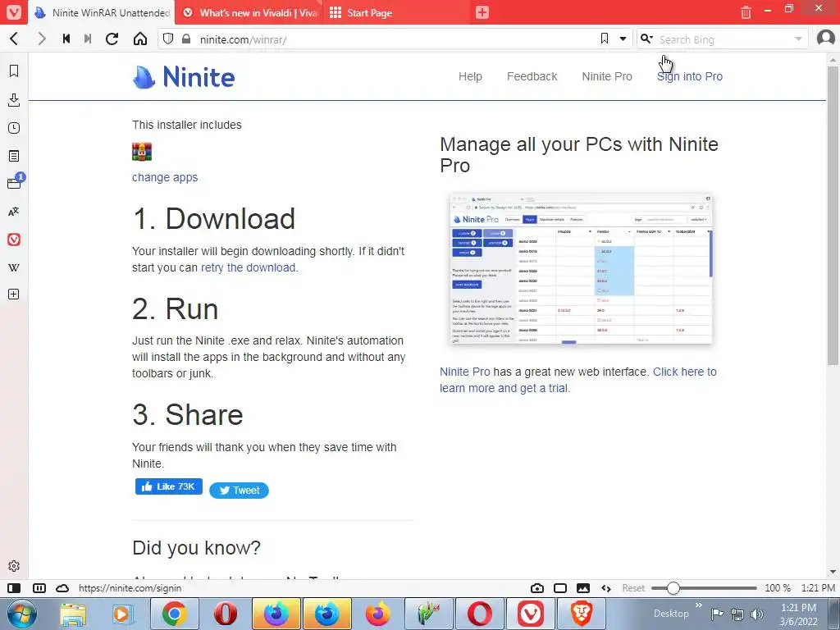This screenshot has height=630, width=840.
Task: Click the taskbar clock showing 1:21 PM
Action: click(x=798, y=614)
